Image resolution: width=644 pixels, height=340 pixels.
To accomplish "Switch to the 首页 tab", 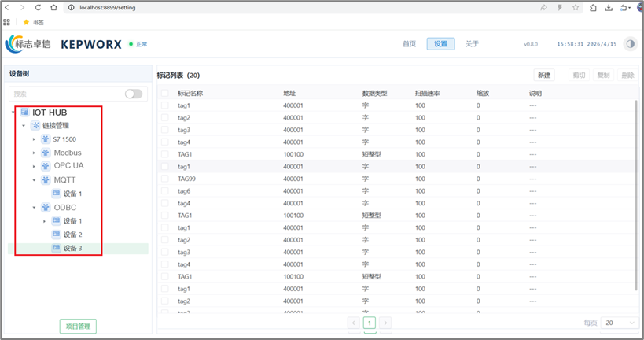I will click(409, 44).
